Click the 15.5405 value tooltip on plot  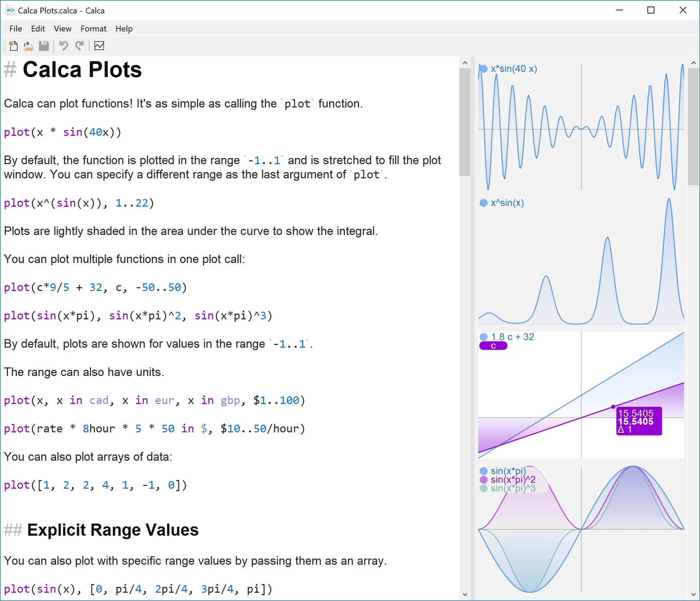coord(639,421)
